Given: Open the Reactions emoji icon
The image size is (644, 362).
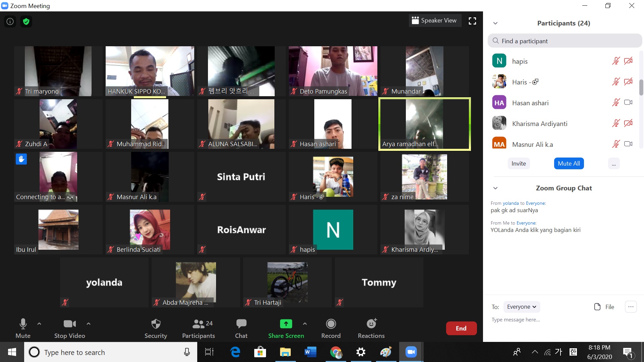Looking at the screenshot, I should [371, 324].
